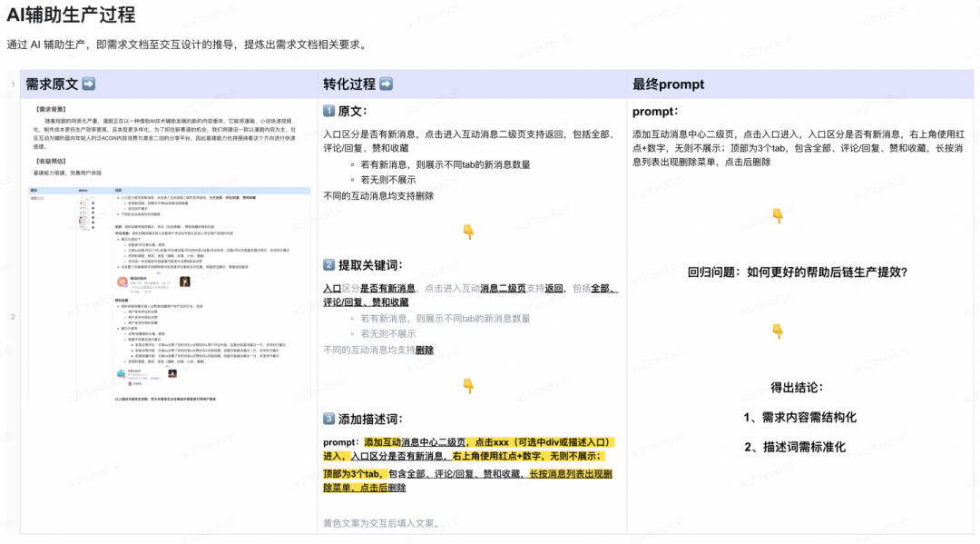Click the pointing-down emoji just above 提取关键词
Image resolution: width=980 pixels, height=544 pixels.
pyautogui.click(x=468, y=232)
